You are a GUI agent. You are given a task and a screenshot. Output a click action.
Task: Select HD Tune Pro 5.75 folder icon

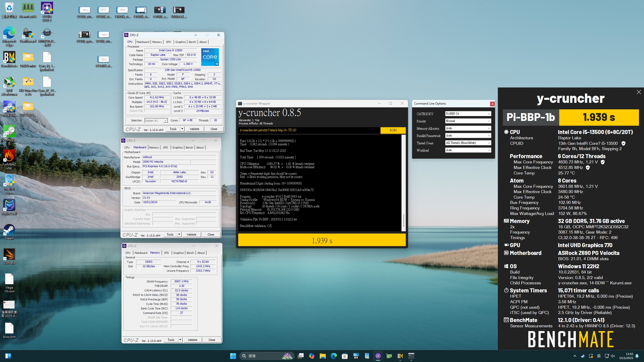(28, 86)
